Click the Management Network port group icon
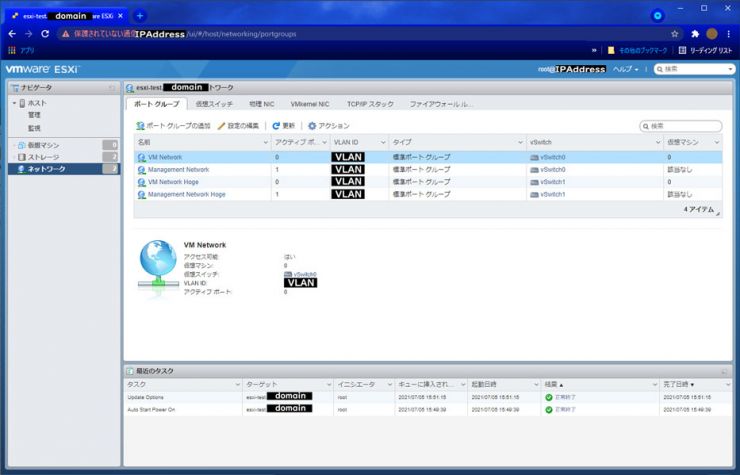This screenshot has width=740, height=475. [x=142, y=170]
